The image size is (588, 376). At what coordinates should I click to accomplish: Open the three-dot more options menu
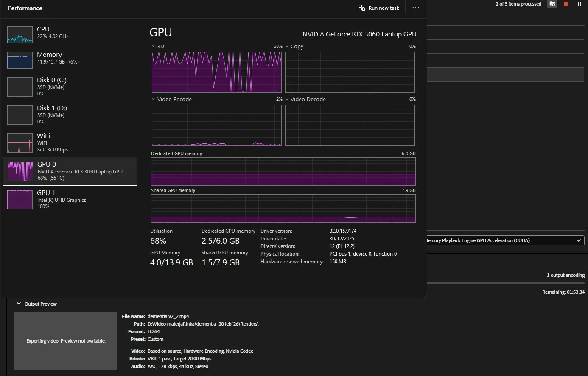pos(416,8)
